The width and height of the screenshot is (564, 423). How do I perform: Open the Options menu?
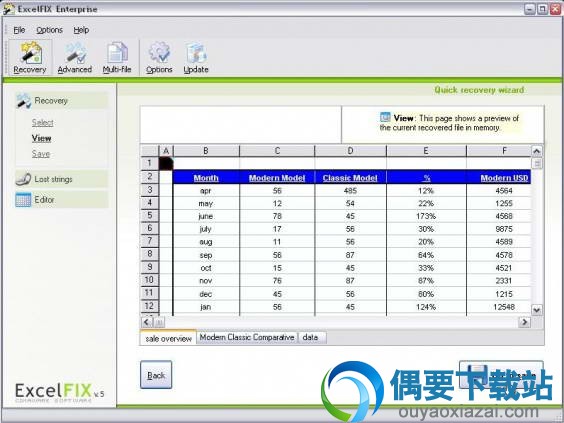(x=49, y=30)
